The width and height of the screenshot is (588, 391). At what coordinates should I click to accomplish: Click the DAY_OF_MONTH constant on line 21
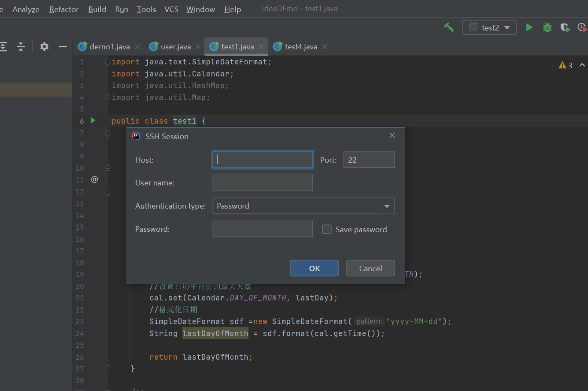[258, 298]
